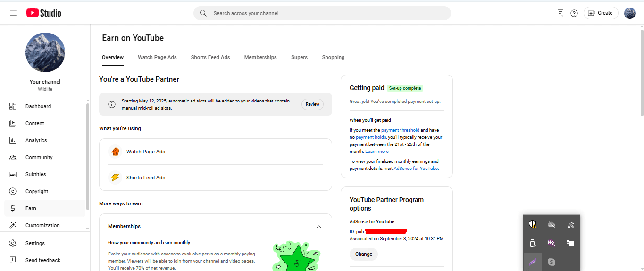The width and height of the screenshot is (644, 271).
Task: Click the search magnifier icon
Action: point(203,13)
